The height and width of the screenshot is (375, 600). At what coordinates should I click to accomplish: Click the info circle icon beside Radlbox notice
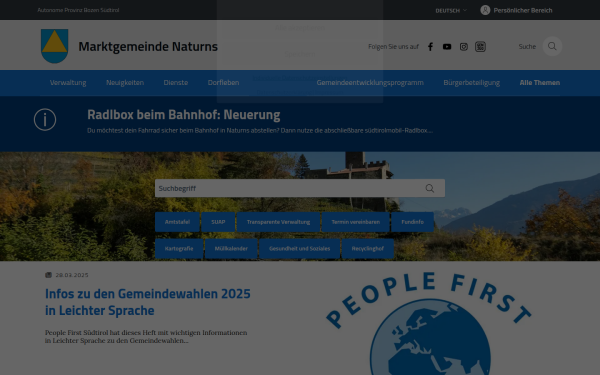45,120
